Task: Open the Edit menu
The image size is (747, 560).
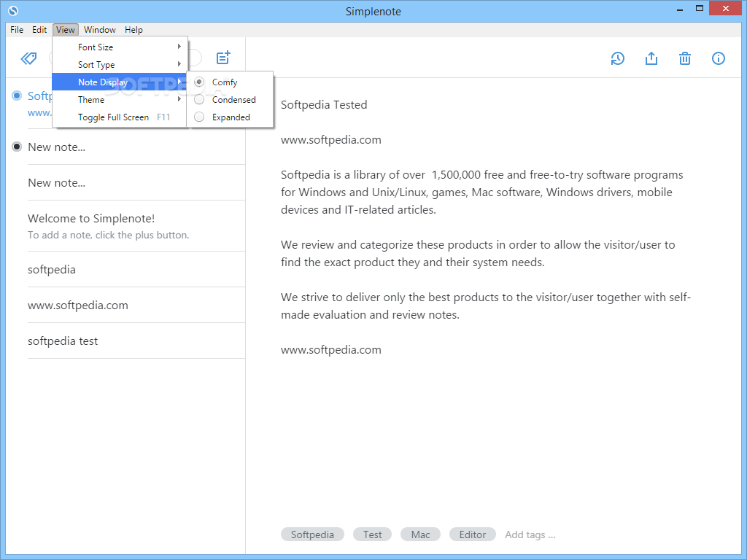Action: pyautogui.click(x=39, y=29)
